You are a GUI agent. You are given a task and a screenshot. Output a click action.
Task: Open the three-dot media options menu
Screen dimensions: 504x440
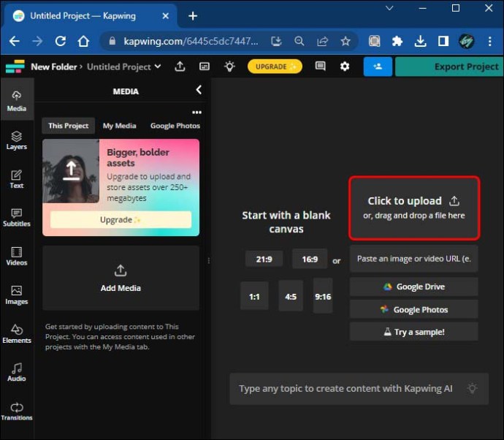(196, 113)
